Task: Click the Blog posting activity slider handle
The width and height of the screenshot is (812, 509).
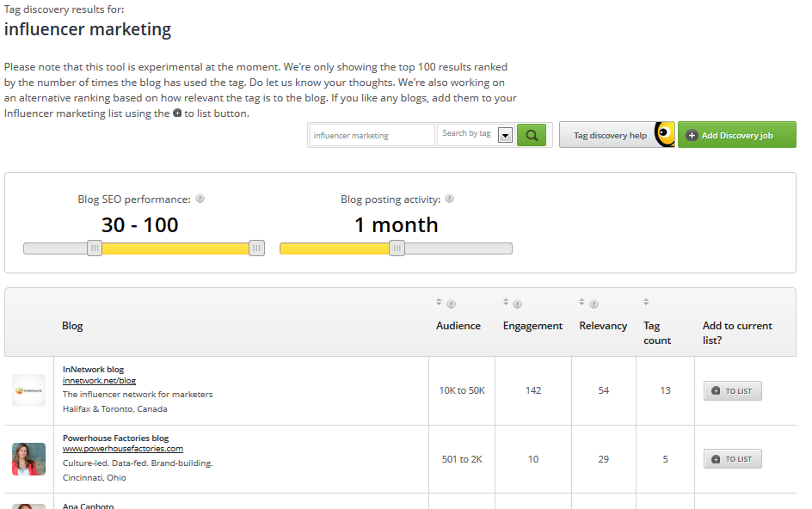Action: pos(397,248)
